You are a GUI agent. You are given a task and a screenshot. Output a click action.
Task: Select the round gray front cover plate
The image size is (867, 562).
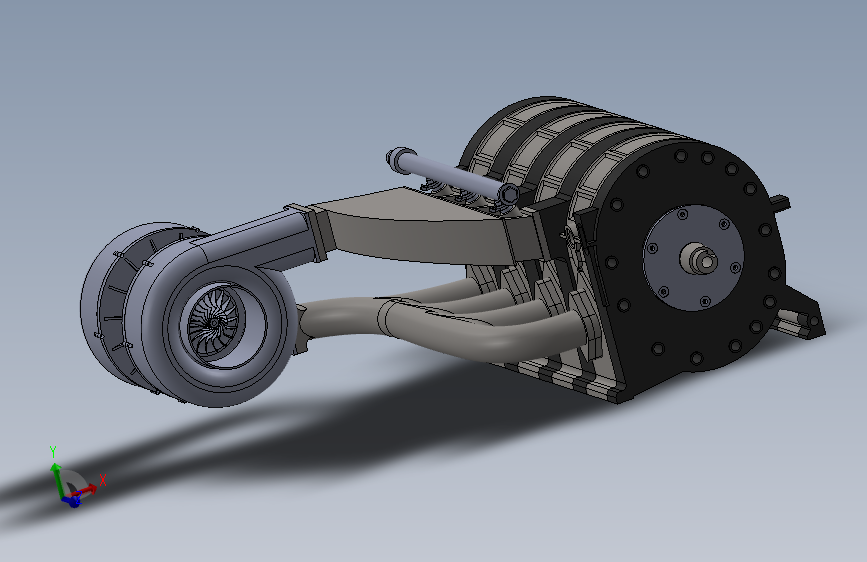click(x=693, y=257)
